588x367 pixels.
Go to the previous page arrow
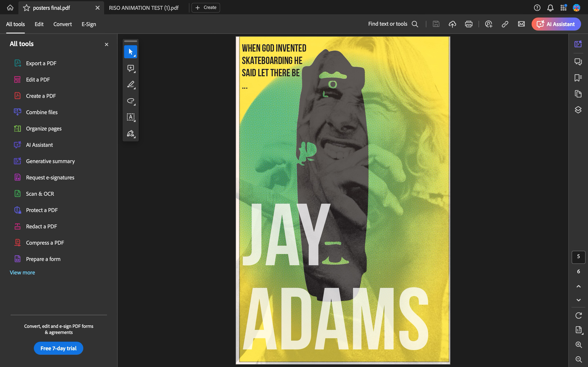click(579, 286)
